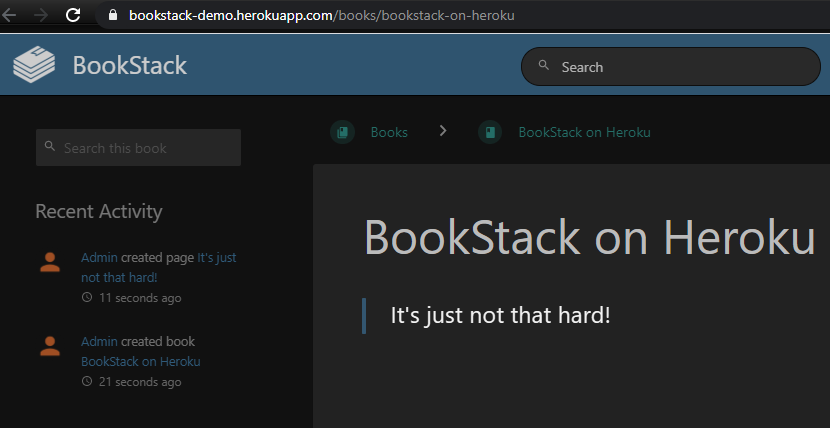Open Admin link in created book activity

[x=99, y=342]
